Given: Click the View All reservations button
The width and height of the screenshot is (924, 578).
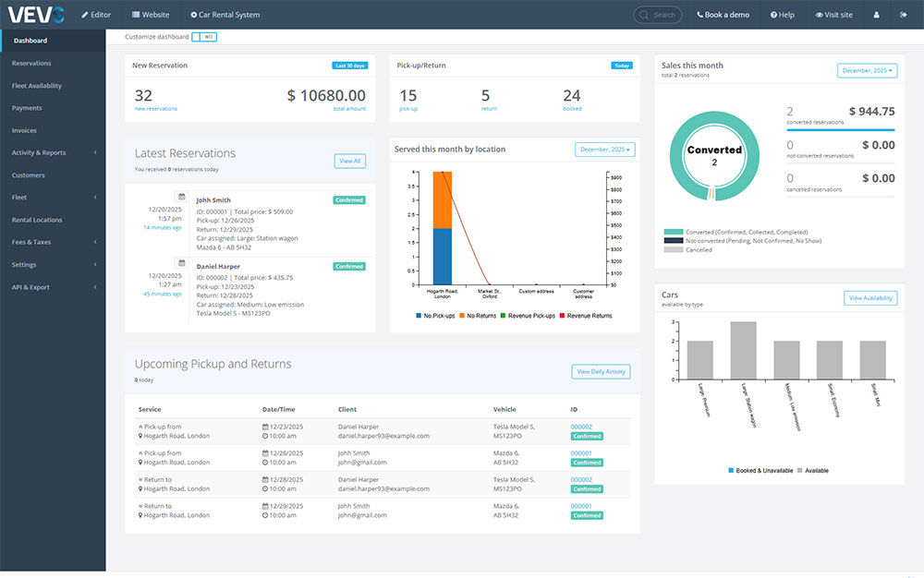Looking at the screenshot, I should pos(350,161).
